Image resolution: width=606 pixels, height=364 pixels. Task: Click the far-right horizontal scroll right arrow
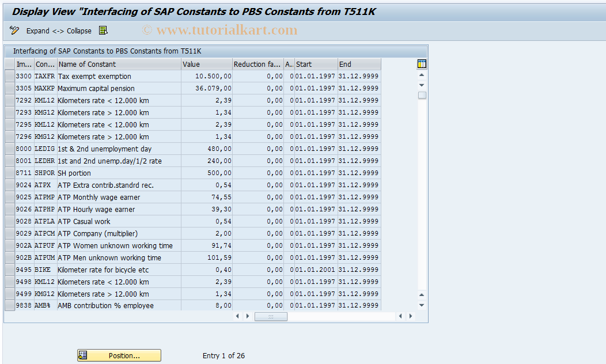point(411,316)
